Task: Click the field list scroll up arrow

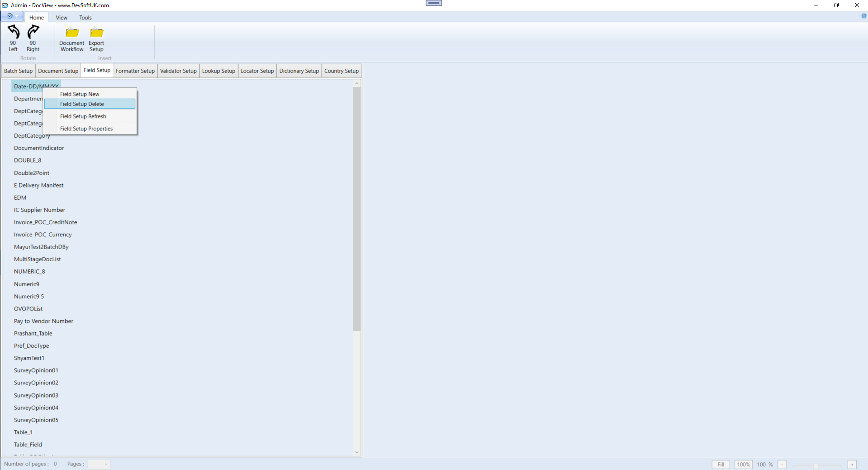Action: pyautogui.click(x=357, y=83)
